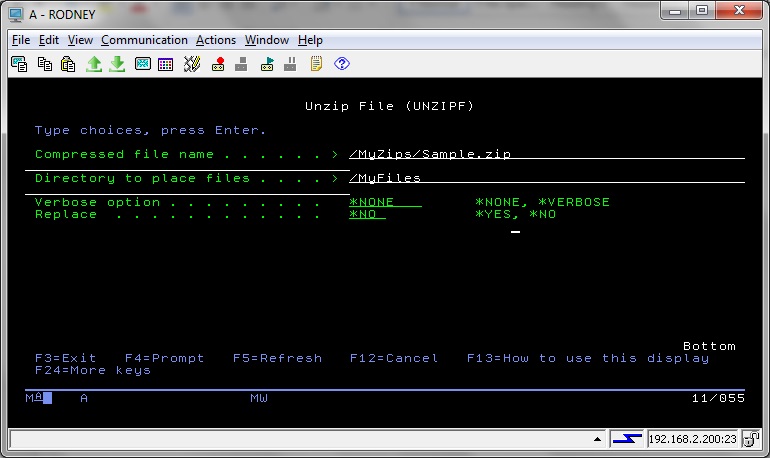Viewport: 770px width, 458px height.
Task: Click the yellow notepad icon in the toolbar
Action: [316, 64]
